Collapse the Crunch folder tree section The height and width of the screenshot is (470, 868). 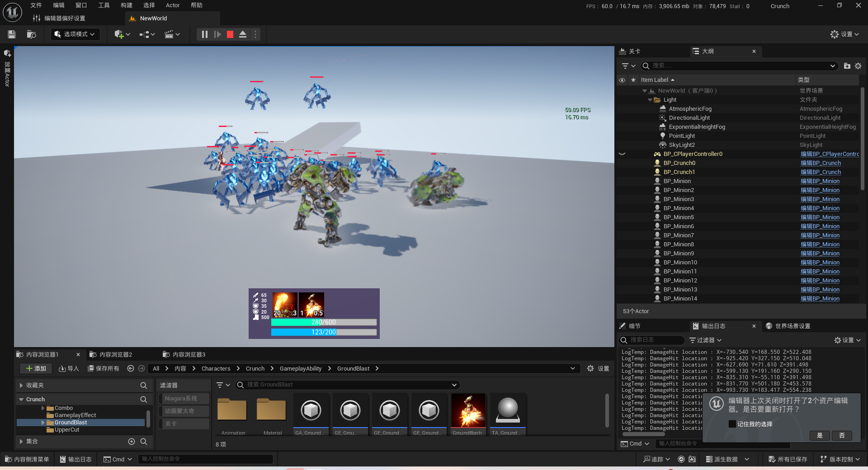(x=21, y=399)
